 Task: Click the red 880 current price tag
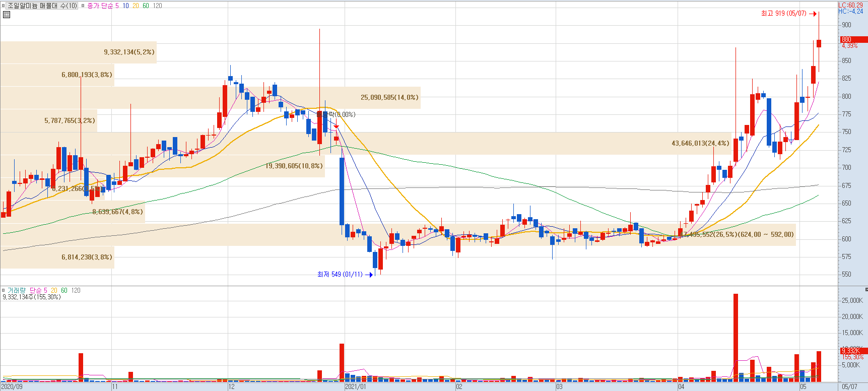853,39
